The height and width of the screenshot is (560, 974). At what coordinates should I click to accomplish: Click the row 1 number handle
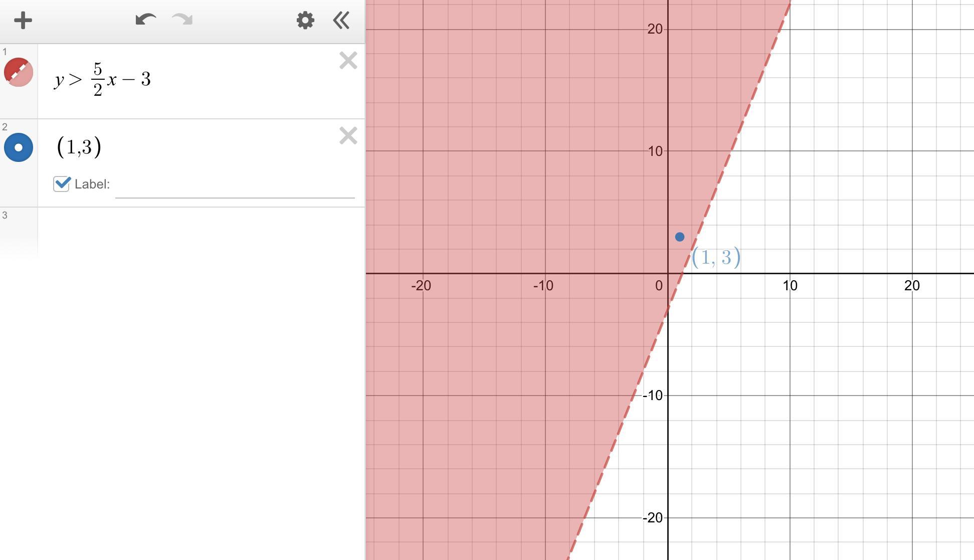point(5,52)
